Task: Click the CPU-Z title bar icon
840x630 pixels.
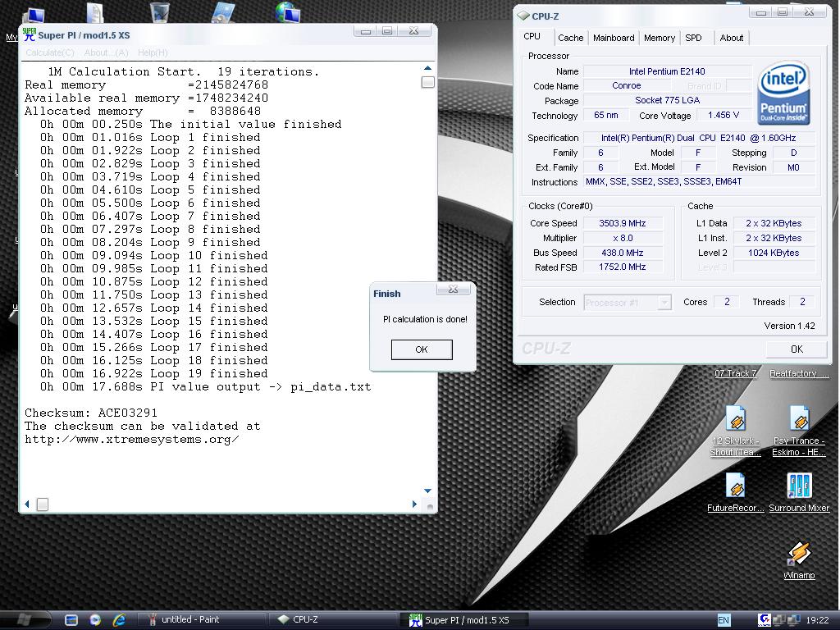Action: [x=523, y=16]
